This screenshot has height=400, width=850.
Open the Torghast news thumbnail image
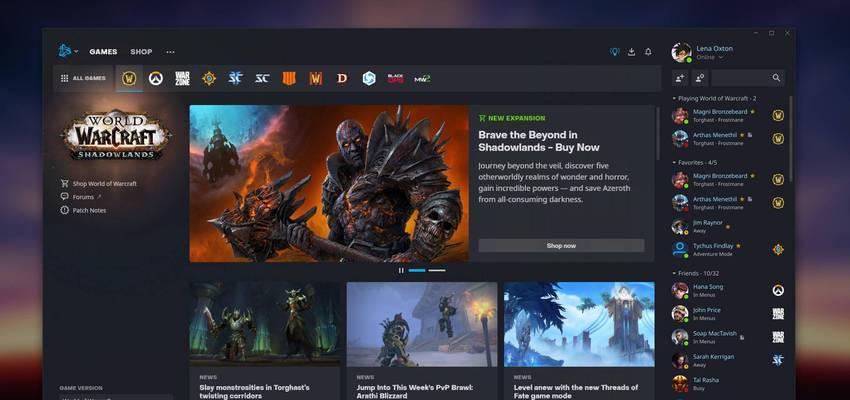click(265, 324)
